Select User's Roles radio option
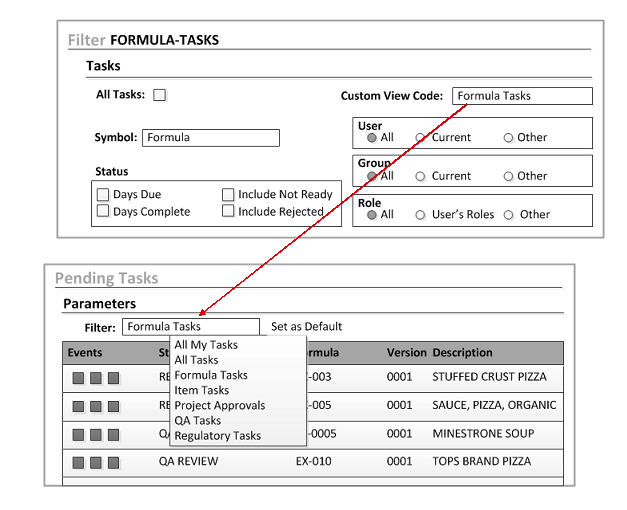627x510 pixels. [421, 215]
